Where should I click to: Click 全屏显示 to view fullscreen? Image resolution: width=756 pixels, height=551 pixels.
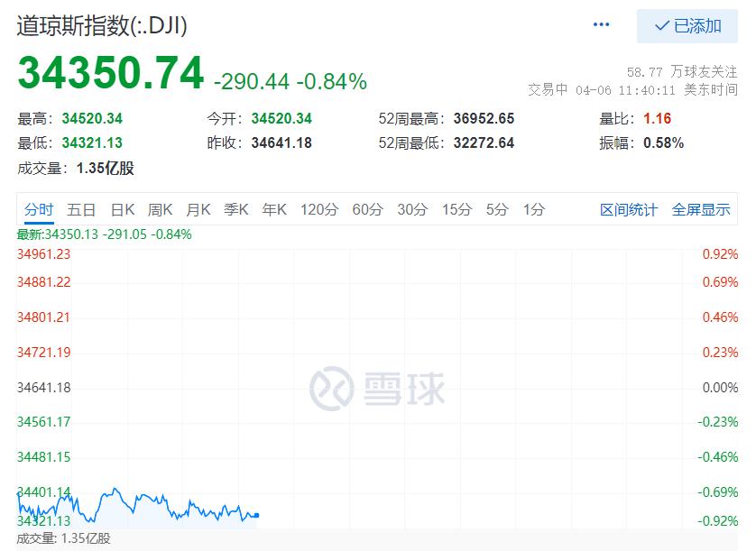tap(701, 210)
